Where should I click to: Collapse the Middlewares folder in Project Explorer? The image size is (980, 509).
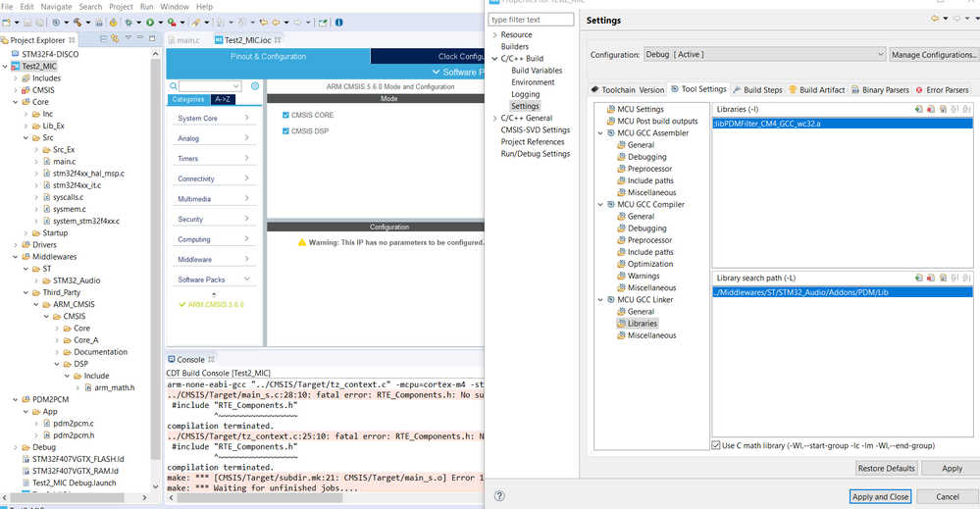(16, 257)
